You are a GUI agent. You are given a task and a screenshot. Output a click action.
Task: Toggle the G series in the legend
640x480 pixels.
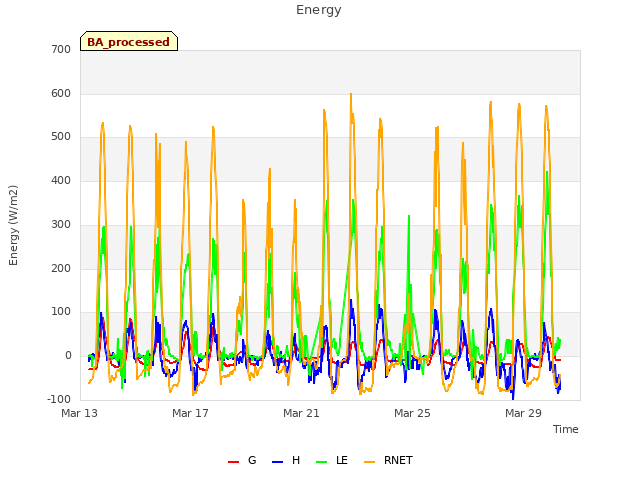pyautogui.click(x=242, y=460)
